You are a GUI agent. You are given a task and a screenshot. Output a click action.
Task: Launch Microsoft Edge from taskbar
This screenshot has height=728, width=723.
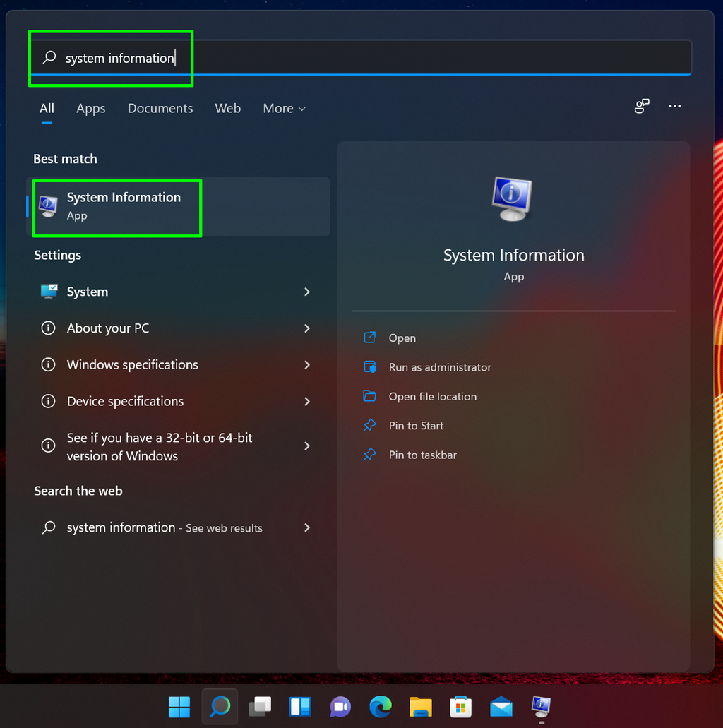[381, 707]
